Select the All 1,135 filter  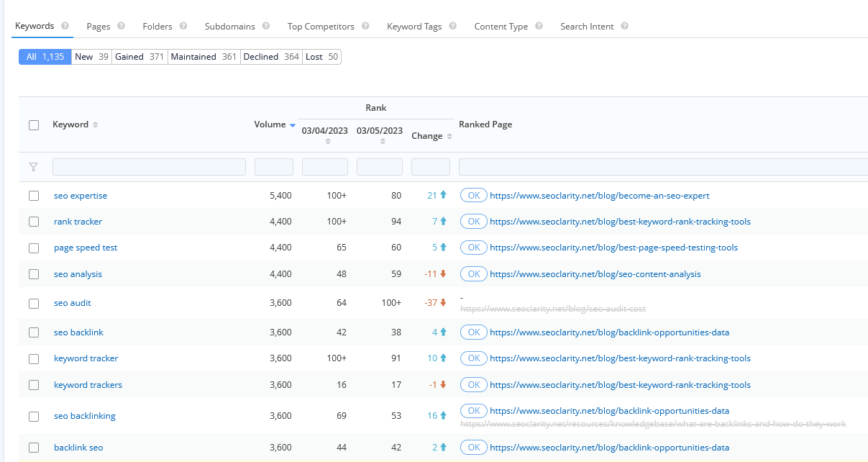45,57
